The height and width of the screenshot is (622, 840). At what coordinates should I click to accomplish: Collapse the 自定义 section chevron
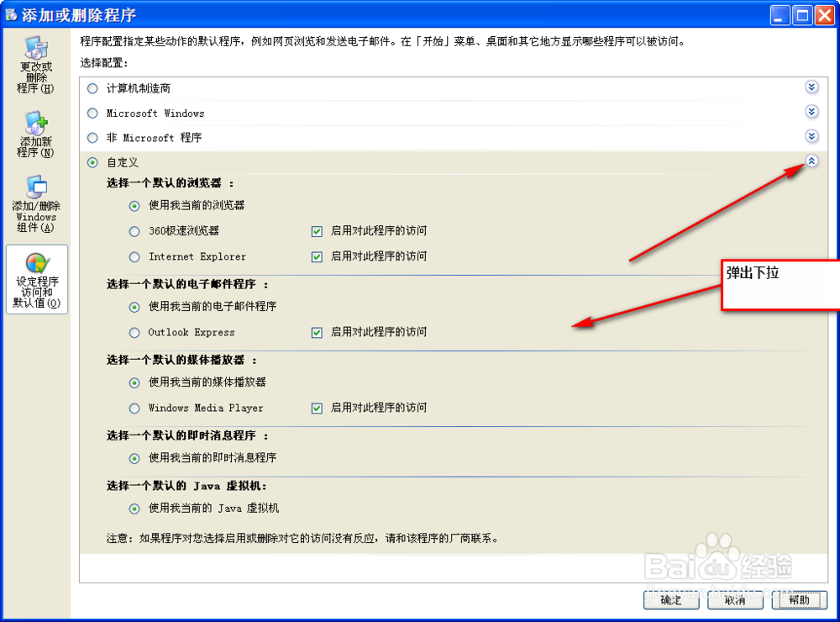tap(812, 161)
